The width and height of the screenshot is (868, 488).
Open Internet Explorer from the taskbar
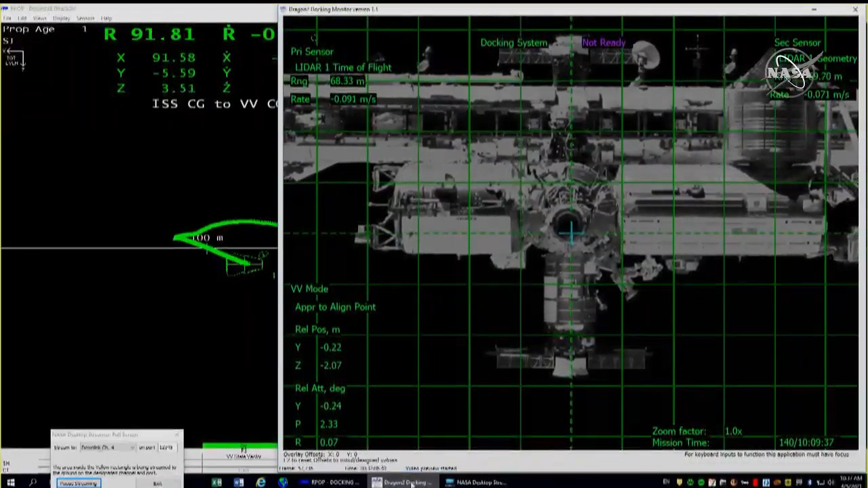(261, 483)
